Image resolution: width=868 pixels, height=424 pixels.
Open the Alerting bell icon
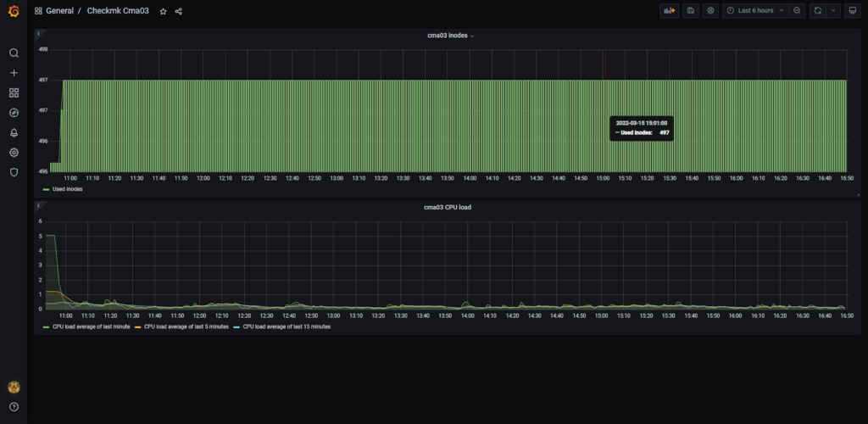[x=14, y=133]
